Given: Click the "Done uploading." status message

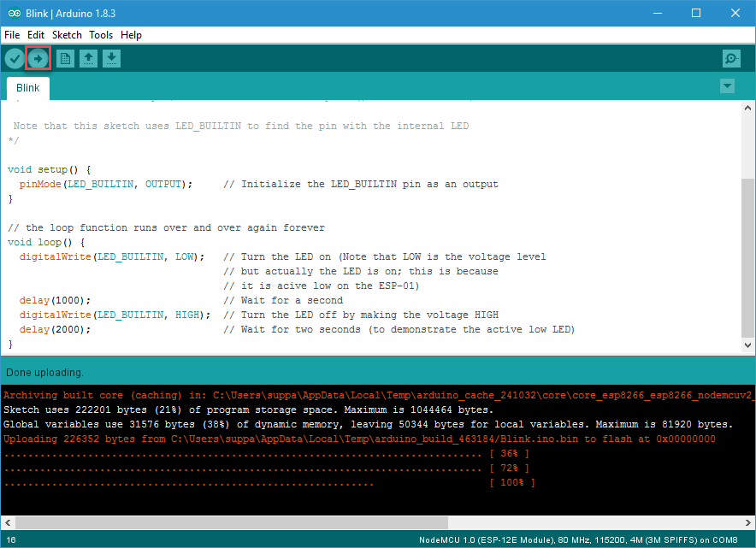Looking at the screenshot, I should (x=44, y=373).
